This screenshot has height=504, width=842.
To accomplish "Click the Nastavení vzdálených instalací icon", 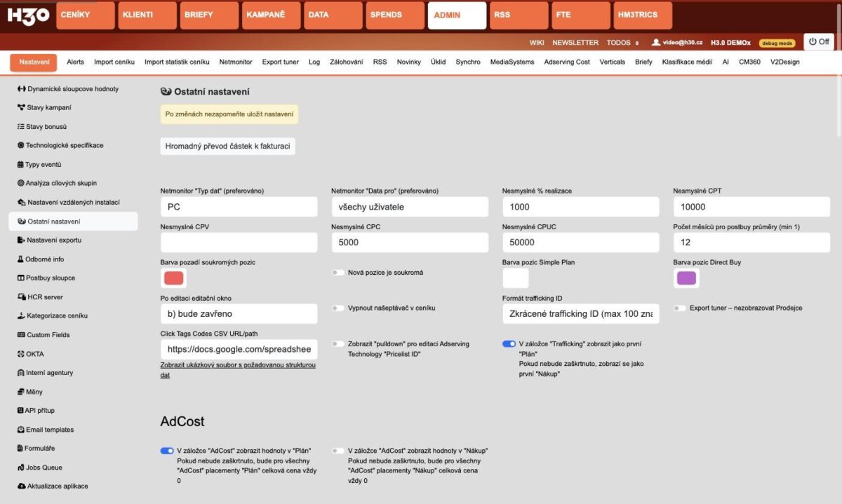I will pyautogui.click(x=21, y=203).
